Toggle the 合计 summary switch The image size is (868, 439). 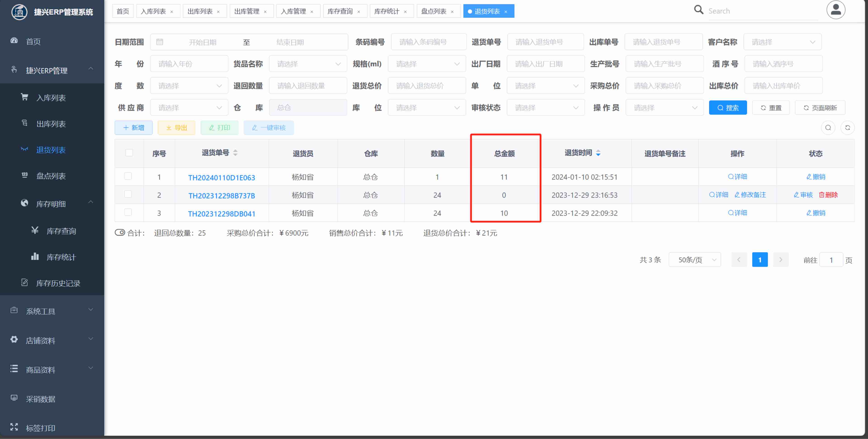(120, 232)
